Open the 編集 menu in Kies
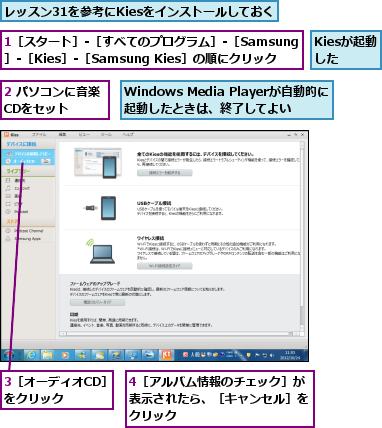Screen dimensions: 382x428 tap(62, 135)
